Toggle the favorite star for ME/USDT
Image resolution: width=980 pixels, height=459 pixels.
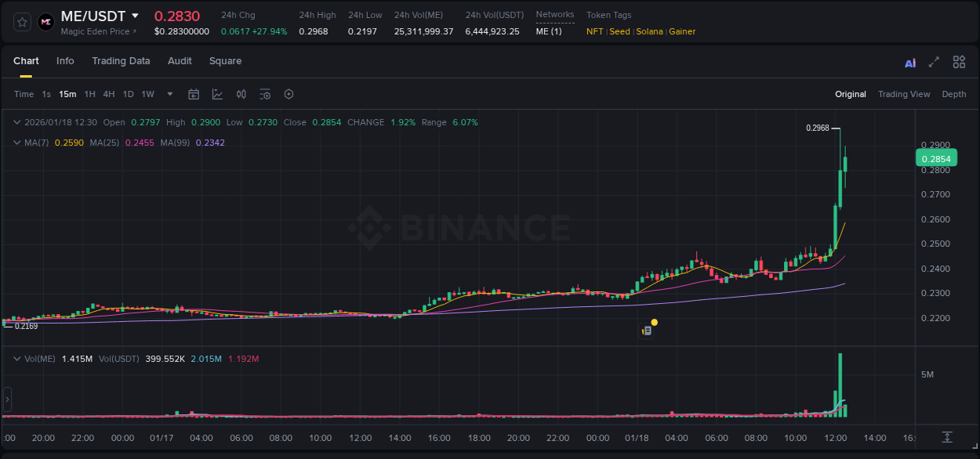21,21
